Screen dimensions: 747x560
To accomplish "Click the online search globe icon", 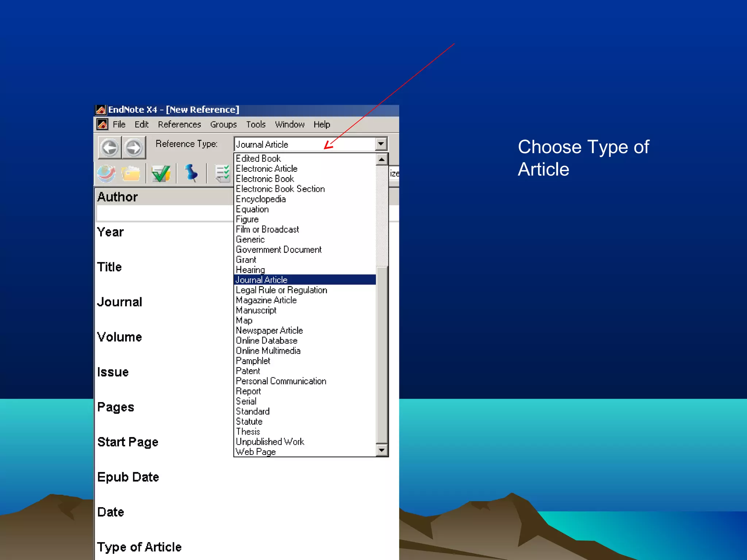I will pos(107,174).
